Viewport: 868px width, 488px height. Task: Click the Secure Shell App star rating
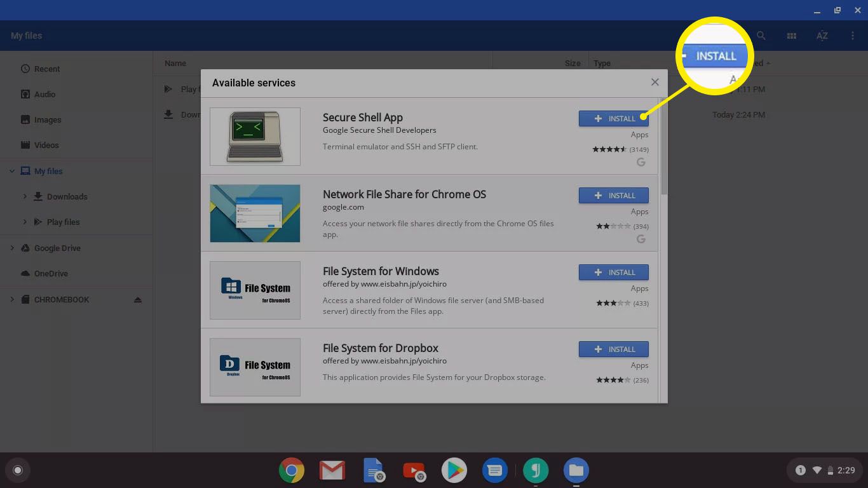(x=609, y=149)
